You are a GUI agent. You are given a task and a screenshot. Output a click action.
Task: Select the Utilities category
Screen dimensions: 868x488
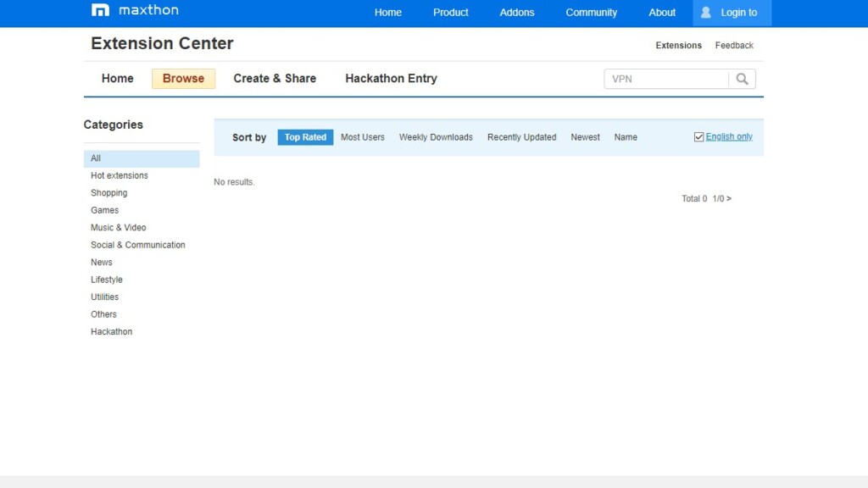(104, 297)
